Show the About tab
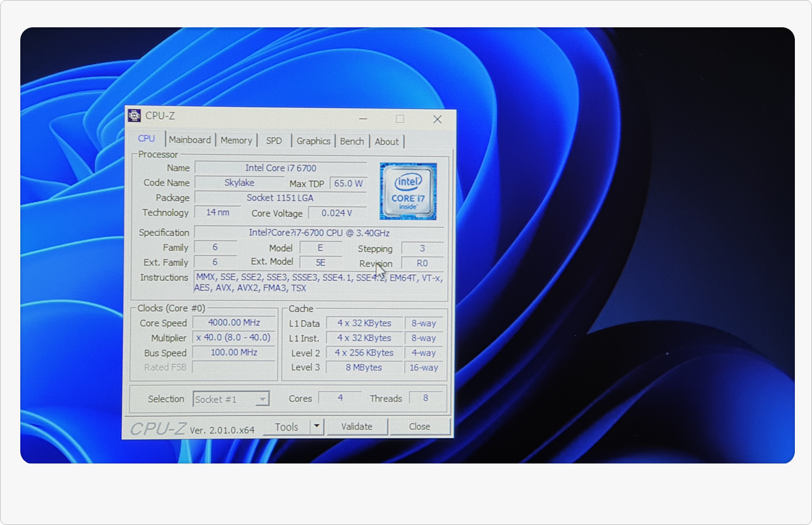 point(386,142)
